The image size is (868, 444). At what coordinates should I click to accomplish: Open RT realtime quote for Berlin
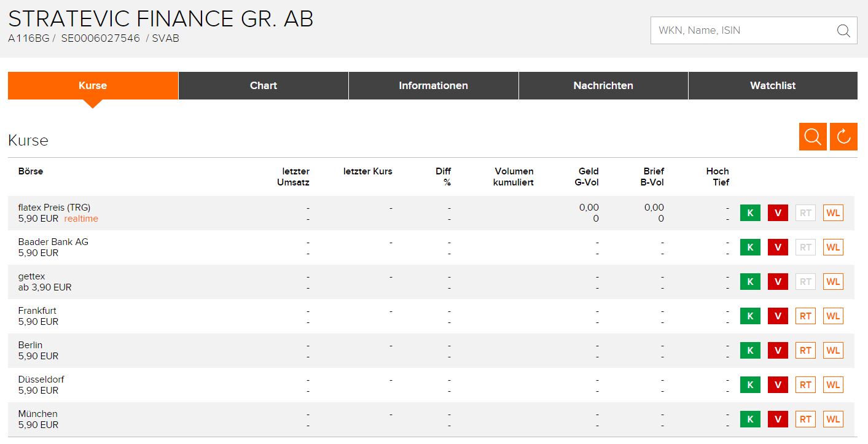[x=805, y=351]
